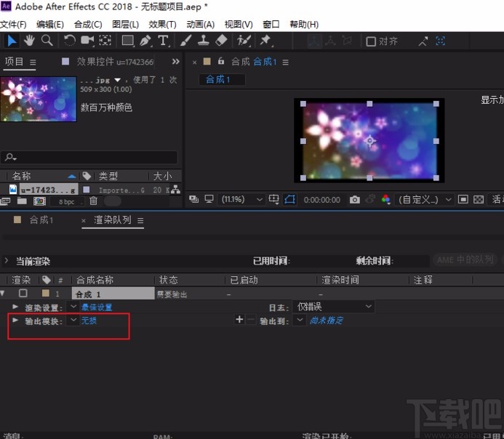Open the 仅错误 log dropdown

334,307
